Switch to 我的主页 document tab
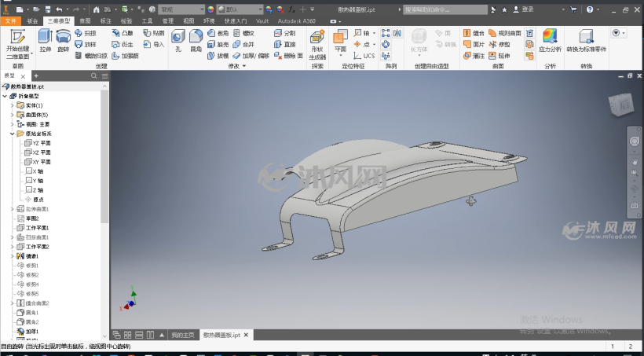Viewport: 644px width, 356px height. (x=183, y=335)
